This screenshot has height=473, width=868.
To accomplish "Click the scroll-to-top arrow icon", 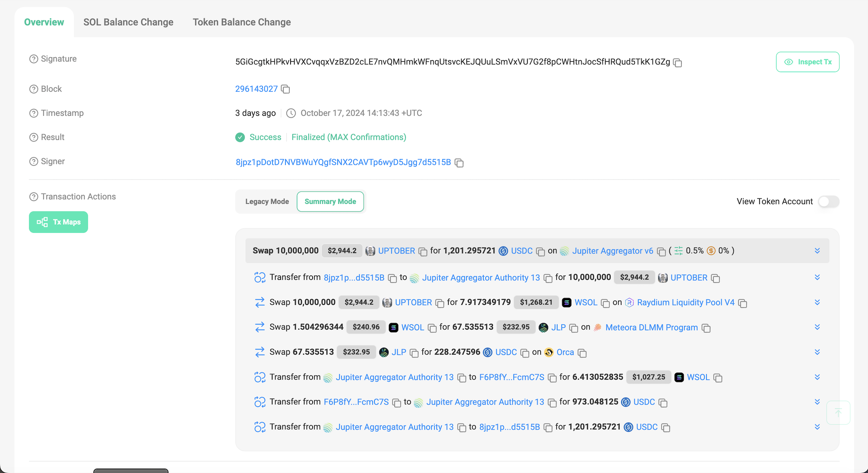I will coord(838,412).
